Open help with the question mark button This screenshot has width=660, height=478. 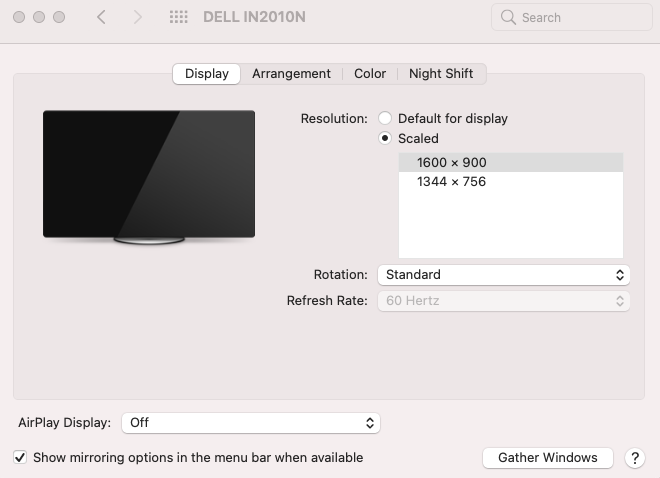(635, 458)
